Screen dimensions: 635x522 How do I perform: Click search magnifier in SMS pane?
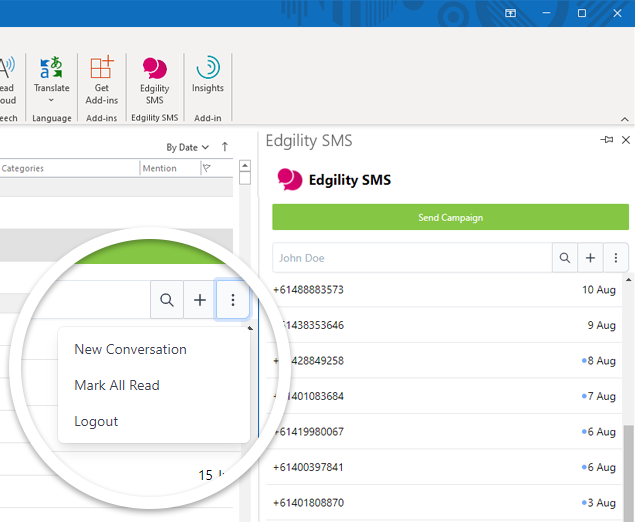(x=565, y=258)
